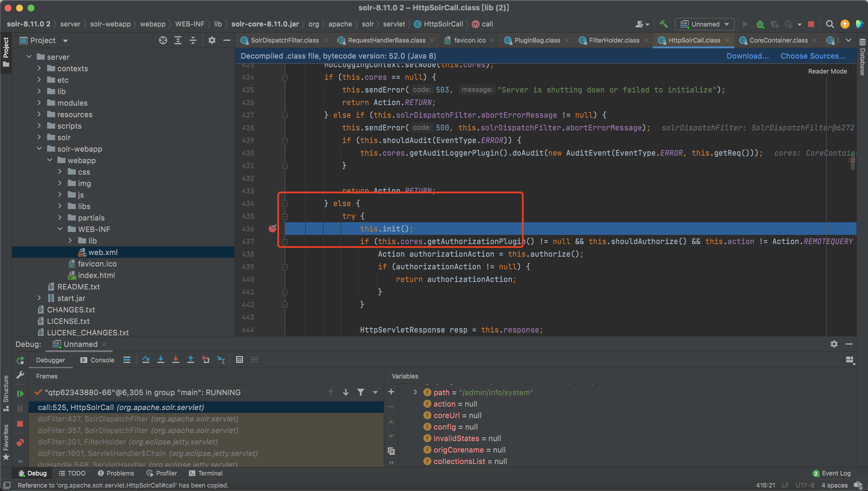The height and width of the screenshot is (491, 868).
Task: Expand the contexts folder
Action: click(x=39, y=68)
